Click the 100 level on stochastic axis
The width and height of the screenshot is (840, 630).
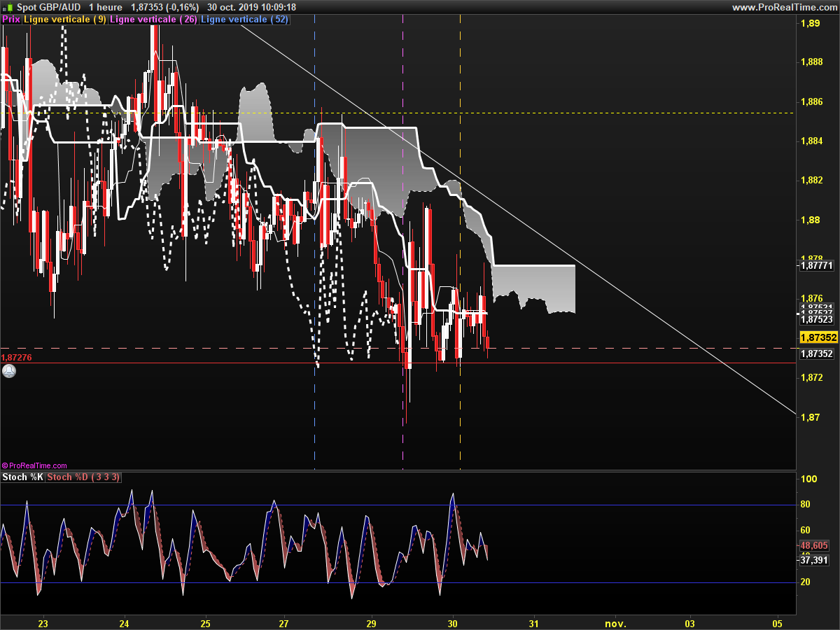[809, 479]
